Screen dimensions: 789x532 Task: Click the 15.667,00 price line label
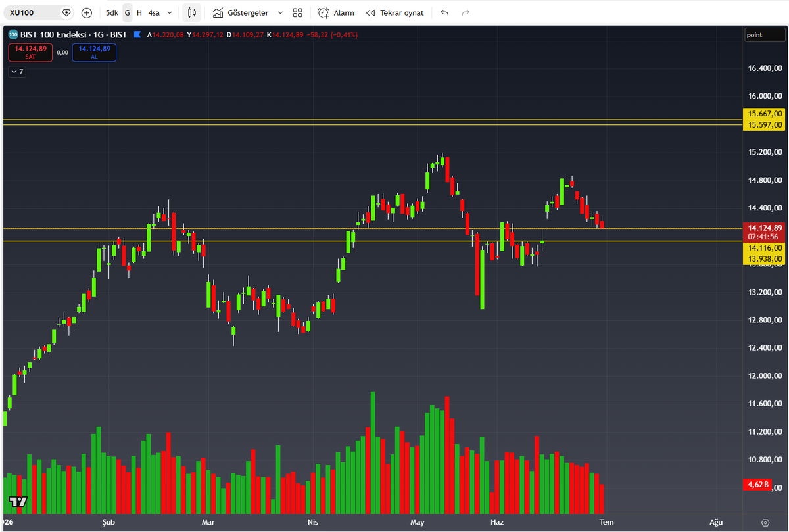(x=763, y=114)
